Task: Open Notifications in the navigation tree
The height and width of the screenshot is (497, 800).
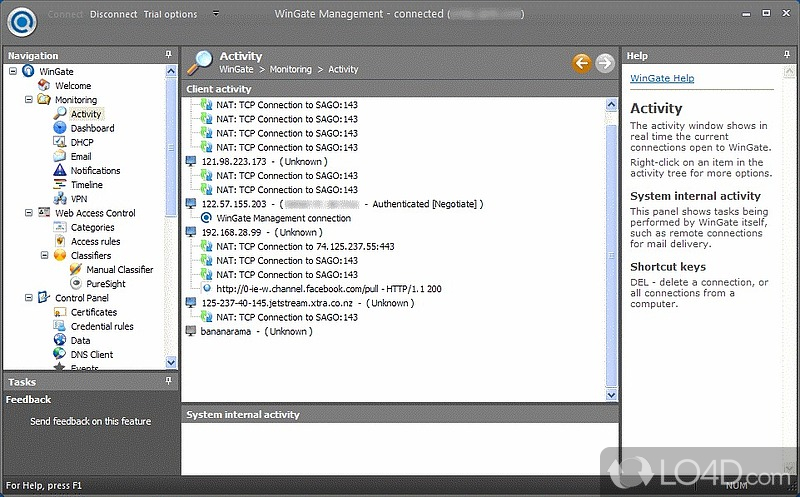Action: point(95,171)
